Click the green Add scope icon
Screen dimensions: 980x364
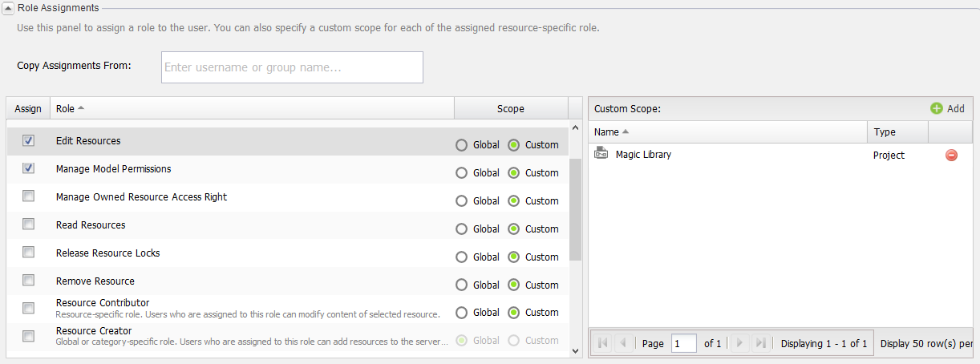(937, 108)
